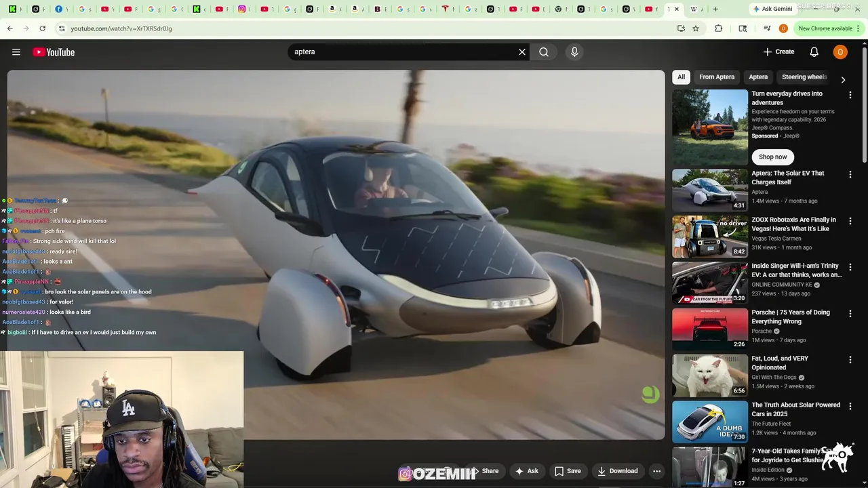
Task: Go back with the browser back arrow
Action: (x=9, y=28)
